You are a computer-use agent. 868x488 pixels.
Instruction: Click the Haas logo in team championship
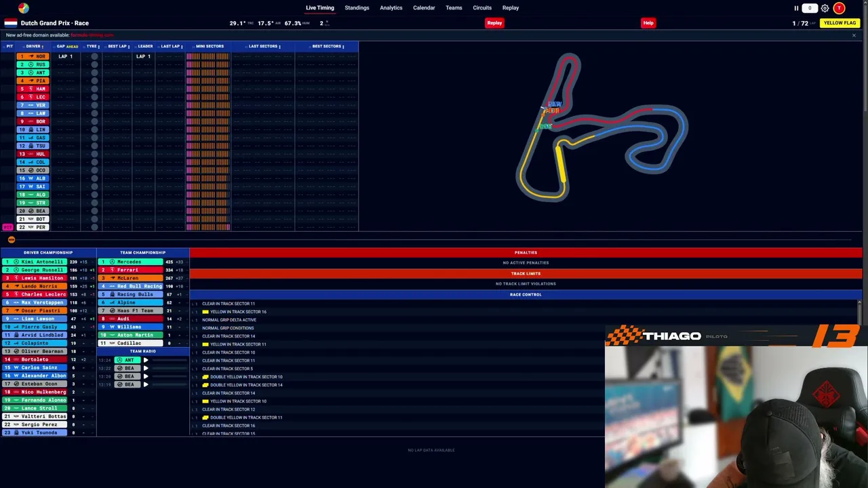coord(113,310)
